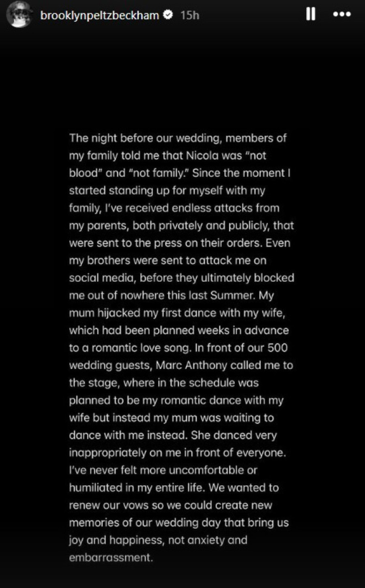Click the phrase "joy and happiness"
The width and height of the screenshot is (365, 588).
point(116,540)
